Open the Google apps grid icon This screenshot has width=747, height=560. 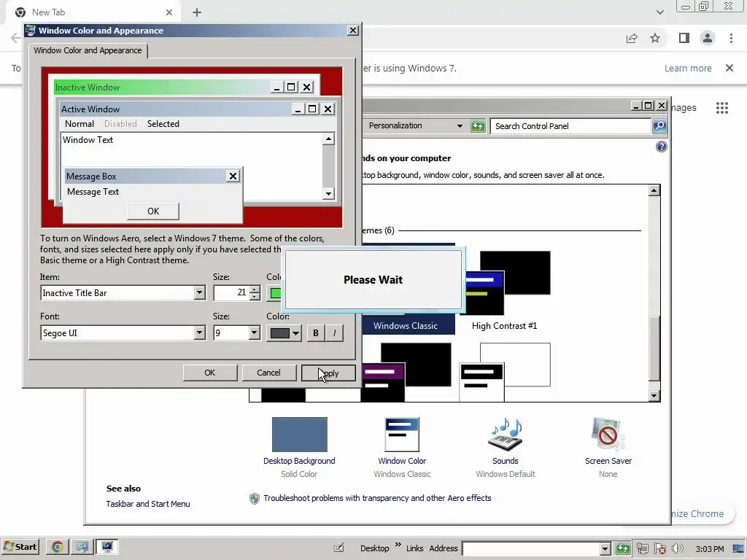(722, 108)
